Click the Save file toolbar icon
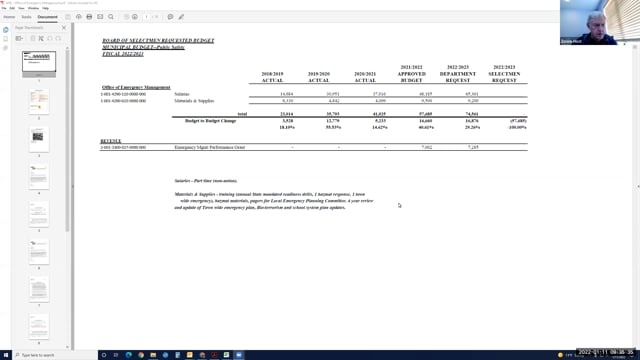Viewport: 640px width, 360px height. [x=68, y=17]
